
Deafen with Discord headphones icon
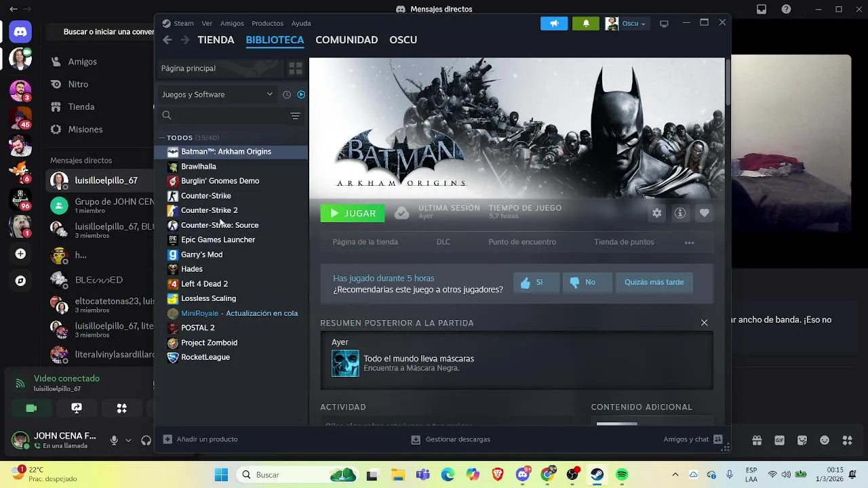pos(146,441)
